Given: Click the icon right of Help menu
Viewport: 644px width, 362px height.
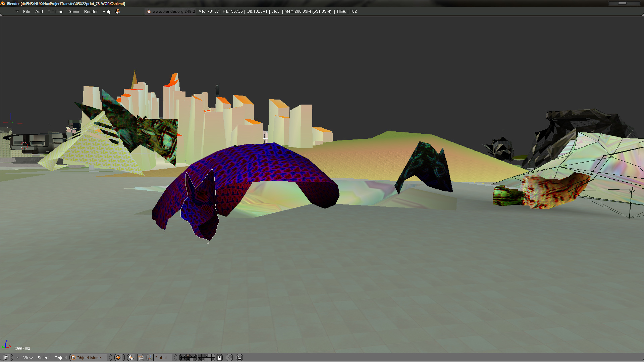Looking at the screenshot, I should [118, 11].
